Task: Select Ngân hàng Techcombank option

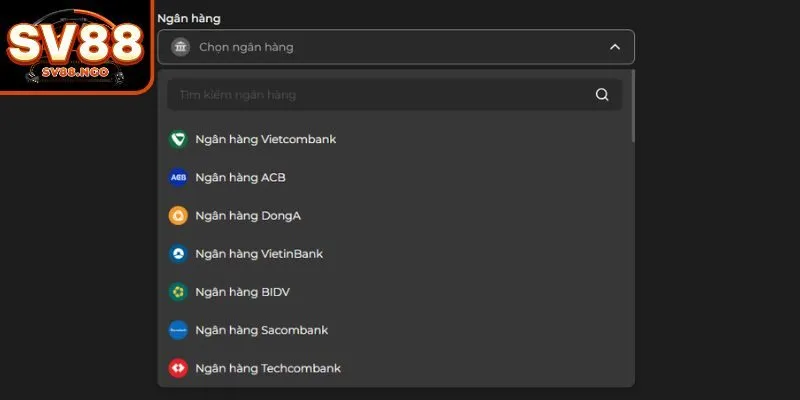Action: point(396,368)
